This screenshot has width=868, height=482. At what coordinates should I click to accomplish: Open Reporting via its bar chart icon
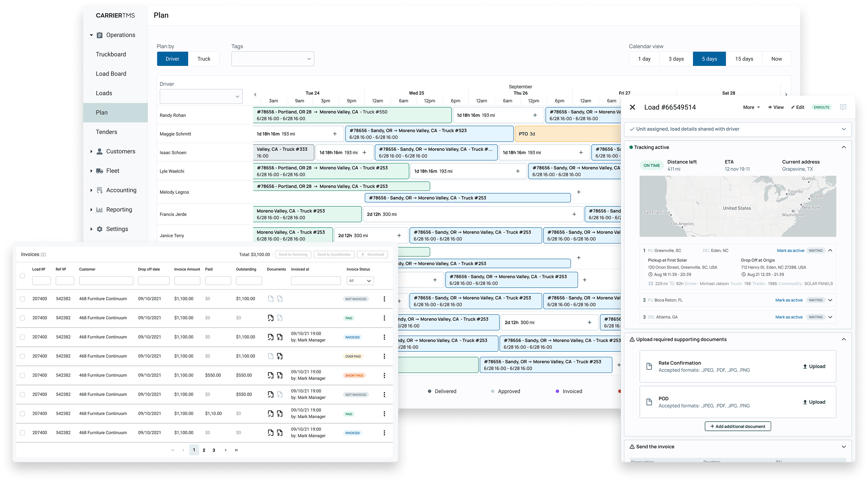[x=100, y=209]
